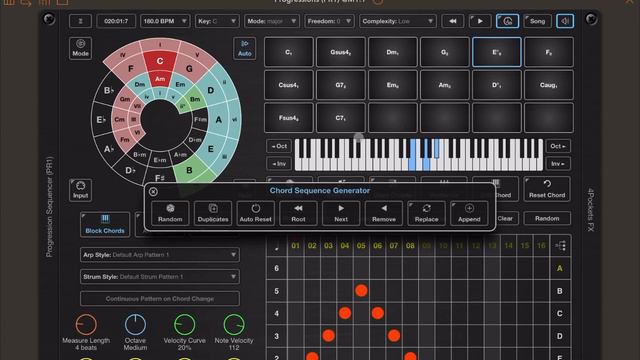Toggle the speaker audio button
640x360 pixels.
565,21
